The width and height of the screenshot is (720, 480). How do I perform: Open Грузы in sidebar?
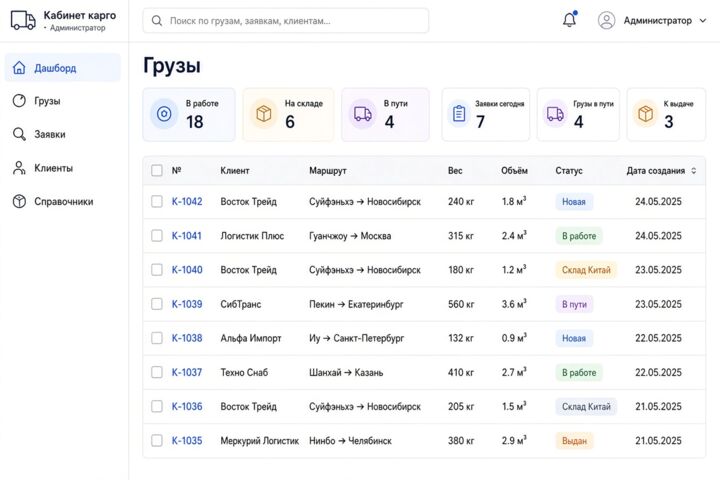click(x=47, y=101)
